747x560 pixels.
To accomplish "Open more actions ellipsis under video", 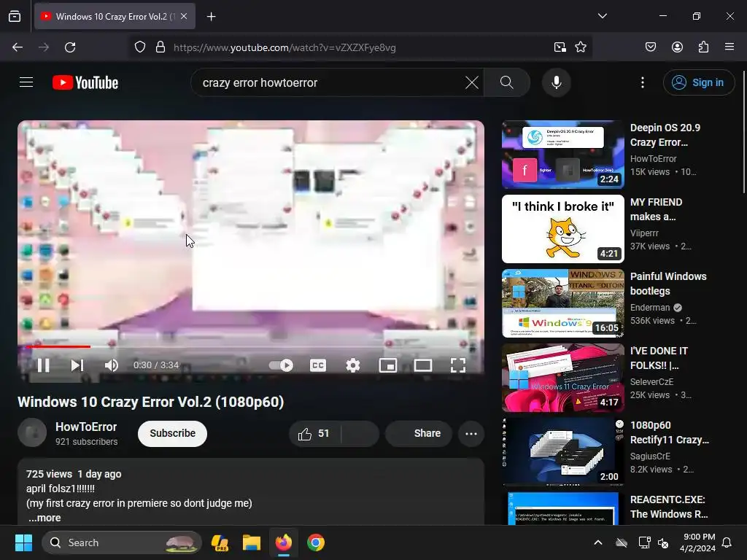I will coord(471,433).
